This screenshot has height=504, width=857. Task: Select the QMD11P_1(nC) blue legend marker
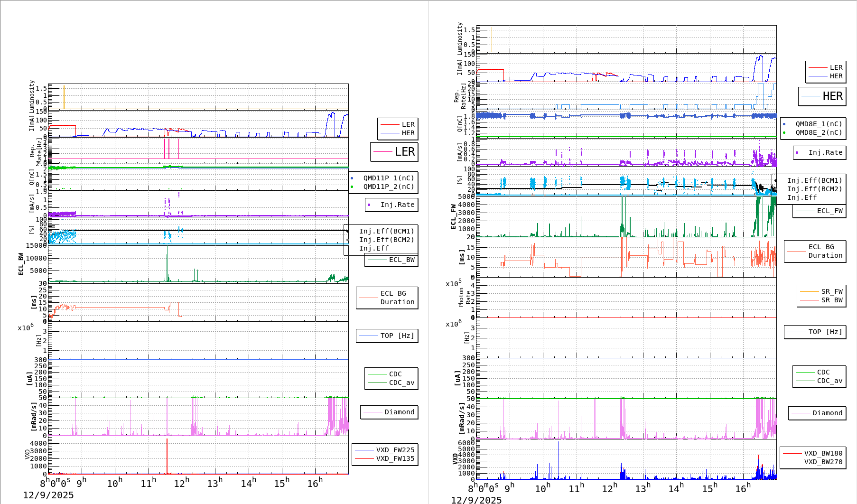click(352, 178)
